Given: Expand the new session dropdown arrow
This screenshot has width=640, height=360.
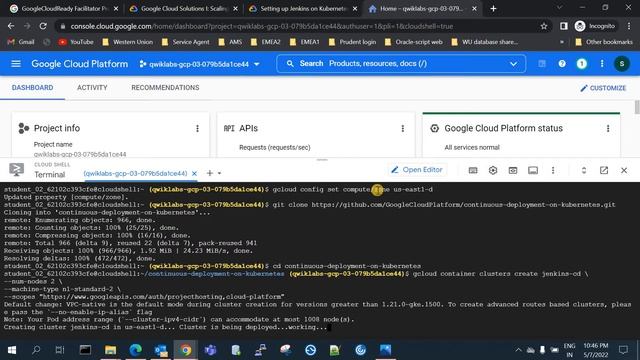Looking at the screenshot, I should pyautogui.click(x=220, y=173).
